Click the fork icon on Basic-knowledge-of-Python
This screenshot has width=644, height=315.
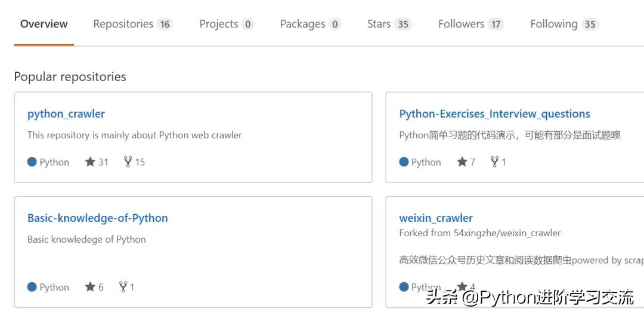coord(123,287)
